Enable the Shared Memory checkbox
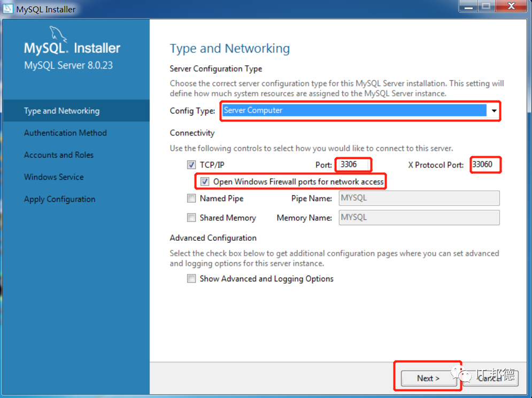 [191, 218]
